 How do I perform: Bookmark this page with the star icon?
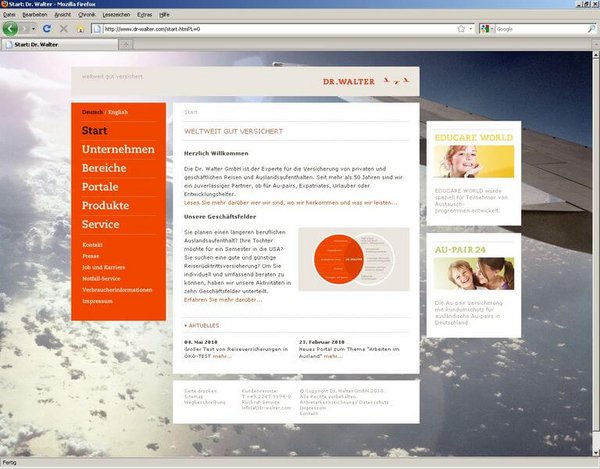(461, 29)
